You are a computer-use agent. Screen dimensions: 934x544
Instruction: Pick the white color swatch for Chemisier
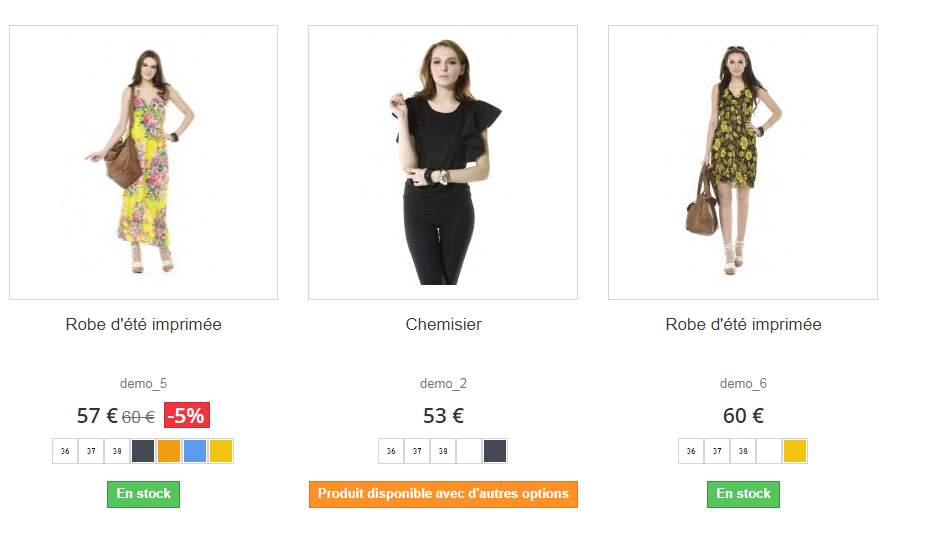[x=469, y=451]
